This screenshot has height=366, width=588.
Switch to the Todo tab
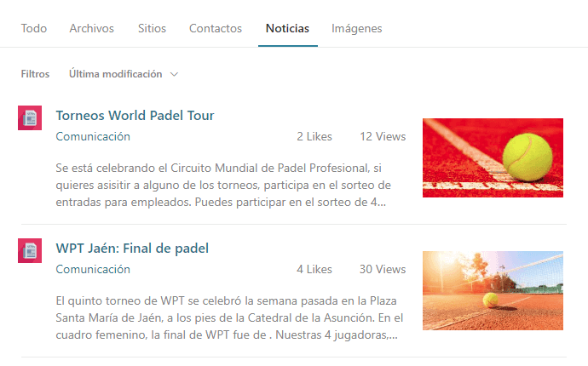click(34, 28)
